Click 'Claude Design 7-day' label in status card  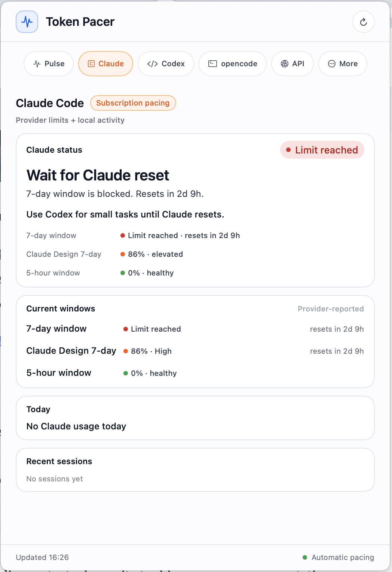(x=64, y=254)
